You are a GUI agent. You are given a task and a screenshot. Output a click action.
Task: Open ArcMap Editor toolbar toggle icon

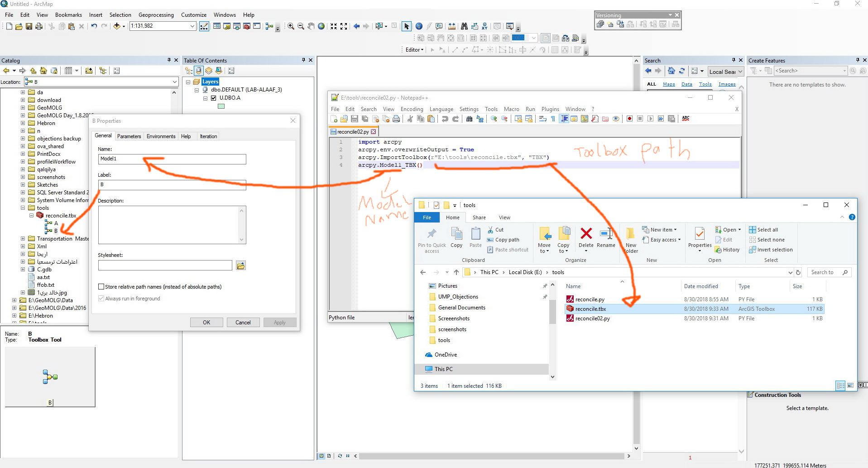pyautogui.click(x=204, y=26)
